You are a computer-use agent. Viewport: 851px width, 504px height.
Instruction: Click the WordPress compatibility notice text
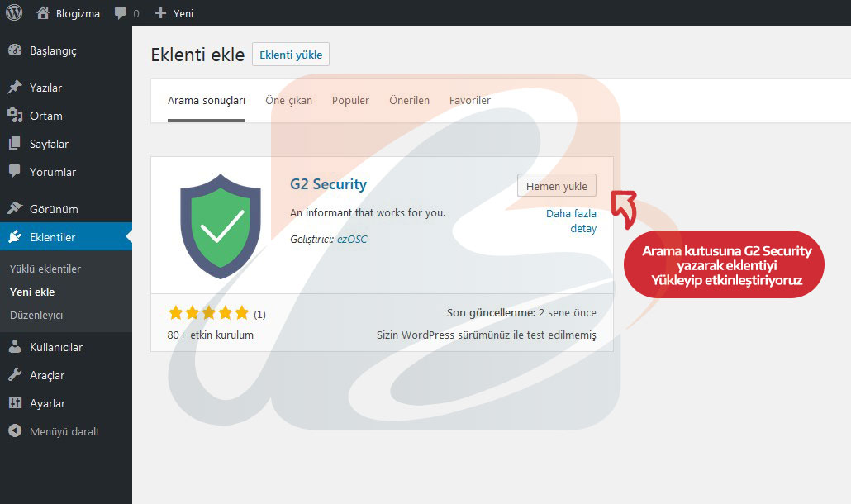tap(487, 335)
